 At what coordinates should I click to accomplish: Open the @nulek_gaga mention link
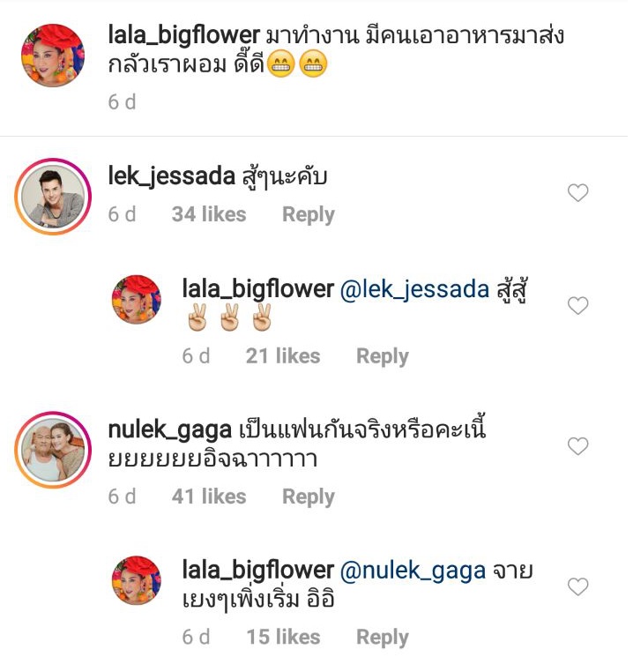[413, 571]
